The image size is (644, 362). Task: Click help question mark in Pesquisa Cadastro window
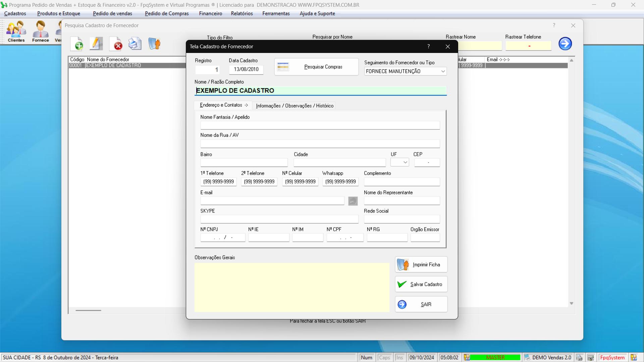tap(554, 25)
